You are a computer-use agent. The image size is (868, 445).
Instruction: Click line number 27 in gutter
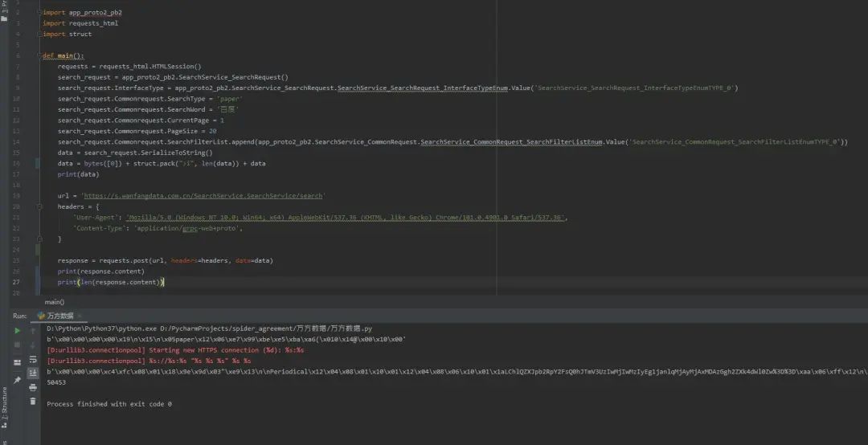tap(17, 282)
